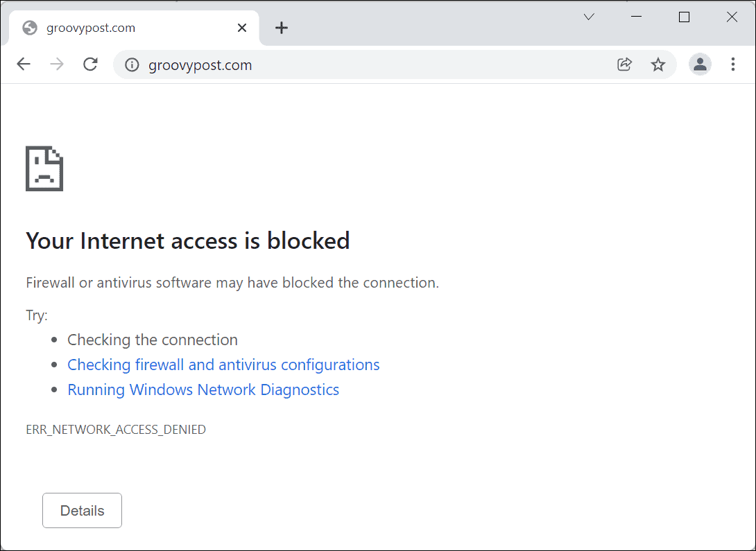Open a new tab with the plus button
Image resolution: width=756 pixels, height=551 pixels.
coord(281,28)
